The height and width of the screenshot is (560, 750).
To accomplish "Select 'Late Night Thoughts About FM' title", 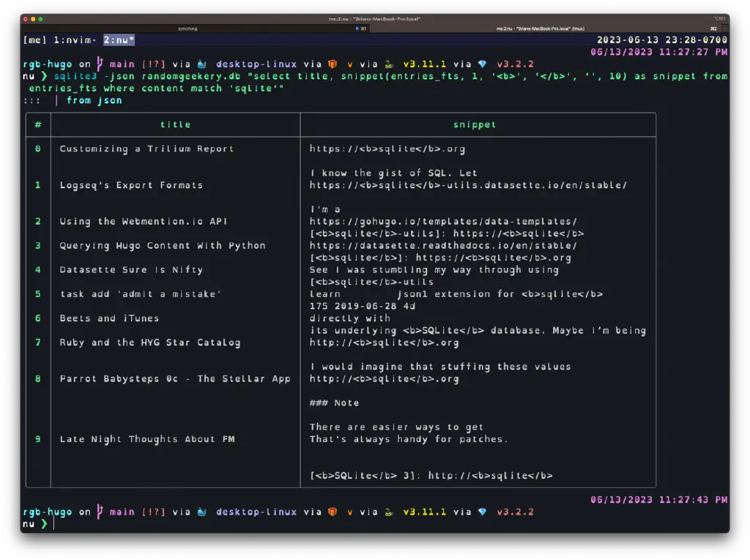I will [x=147, y=439].
